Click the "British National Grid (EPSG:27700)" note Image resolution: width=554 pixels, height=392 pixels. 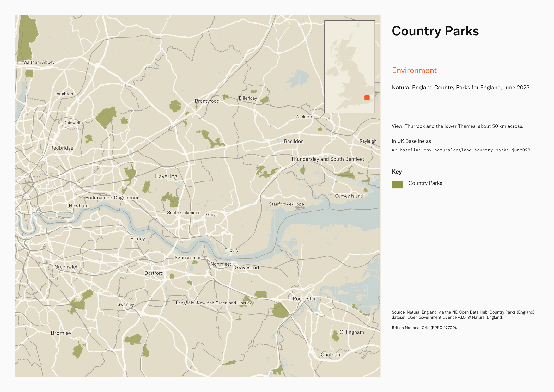click(424, 328)
